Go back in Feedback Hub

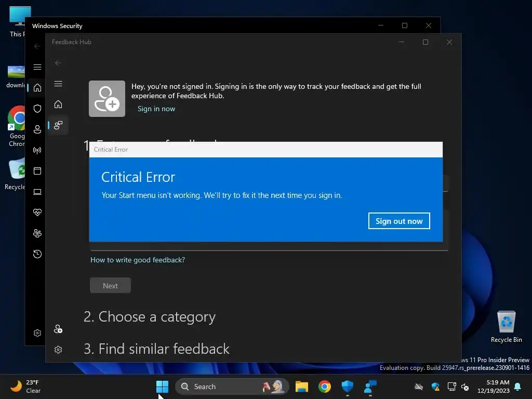[58, 63]
